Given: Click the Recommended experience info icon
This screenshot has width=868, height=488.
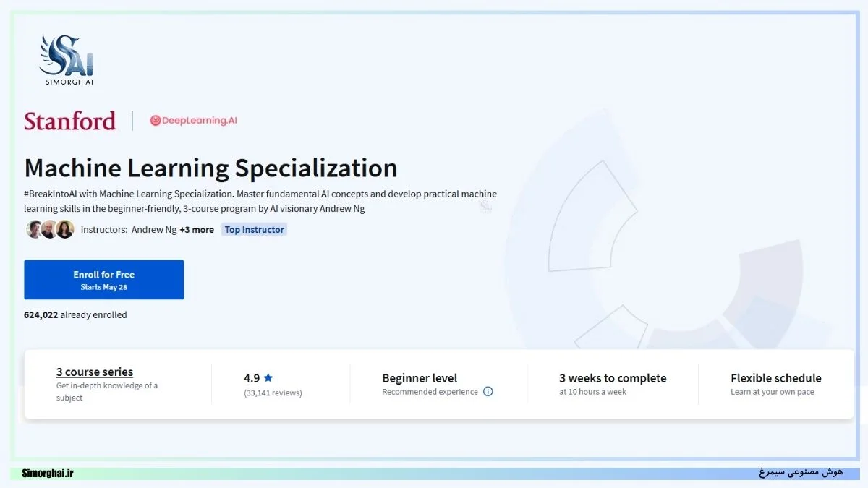Looking at the screenshot, I should click(488, 392).
